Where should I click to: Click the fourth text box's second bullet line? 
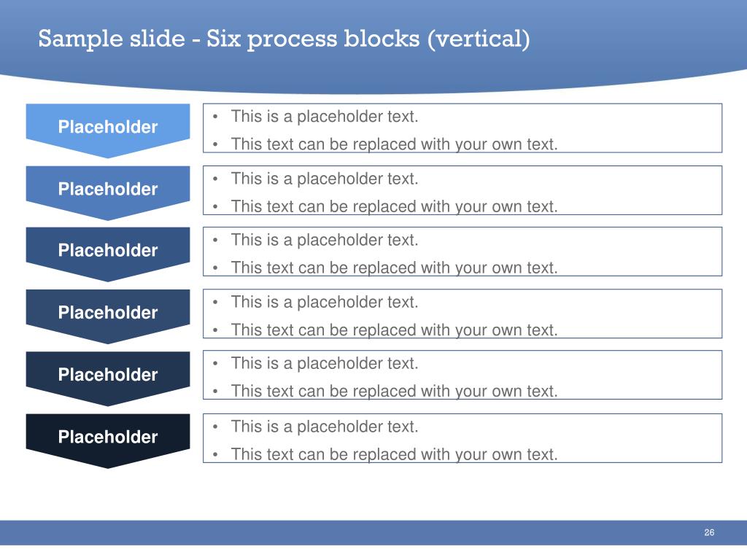click(395, 330)
